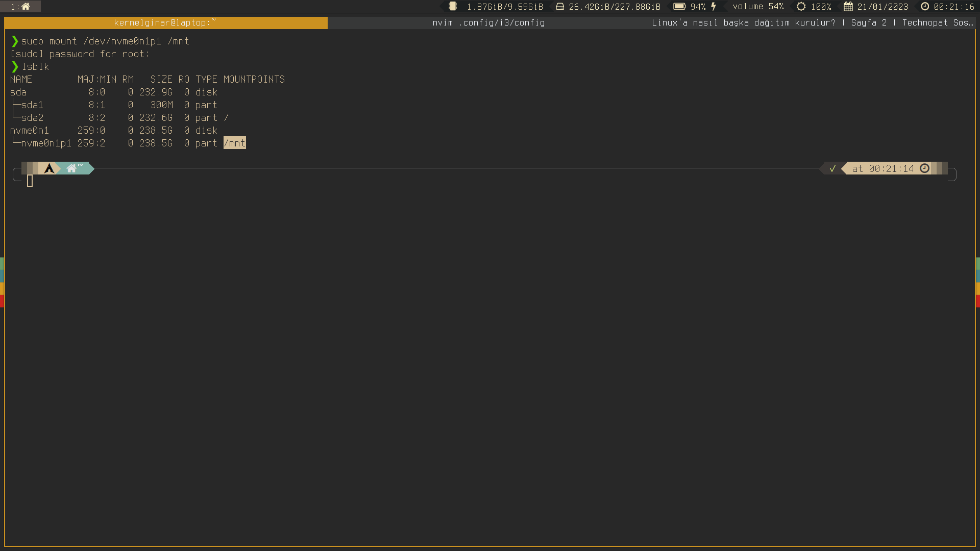Click the memory usage chip icon

453,7
